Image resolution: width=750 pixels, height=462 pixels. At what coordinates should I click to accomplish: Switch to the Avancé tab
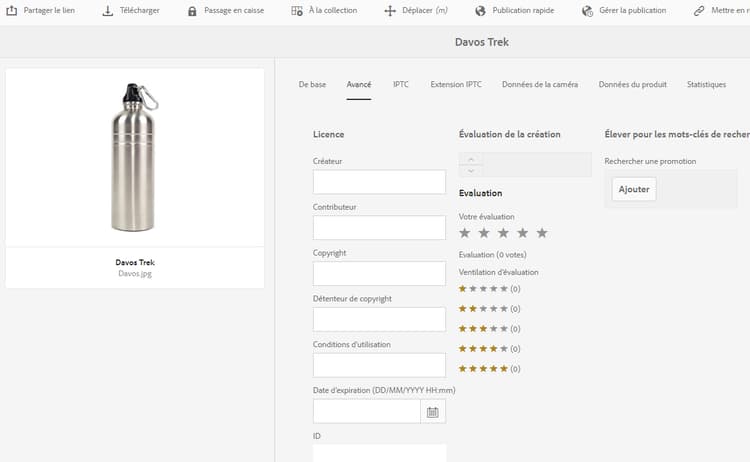click(359, 85)
